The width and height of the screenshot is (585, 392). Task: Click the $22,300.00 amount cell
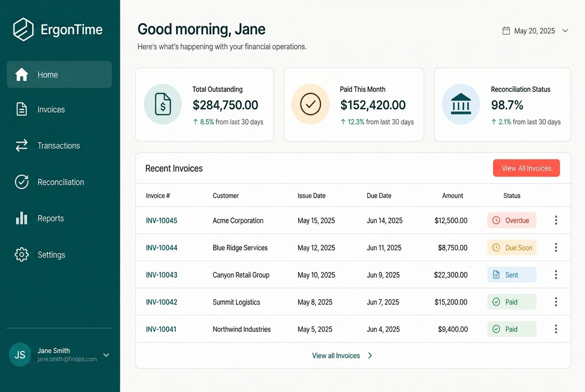(x=451, y=275)
